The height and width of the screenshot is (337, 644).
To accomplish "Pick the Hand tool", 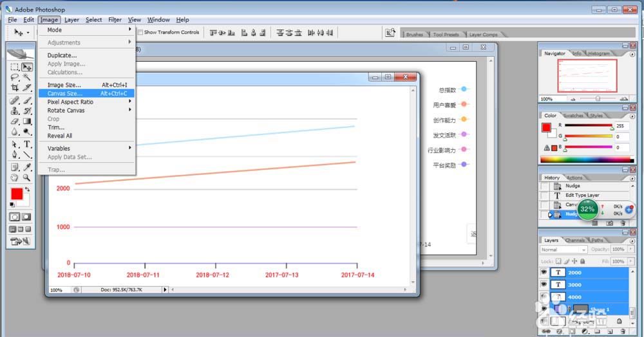I will (15, 178).
